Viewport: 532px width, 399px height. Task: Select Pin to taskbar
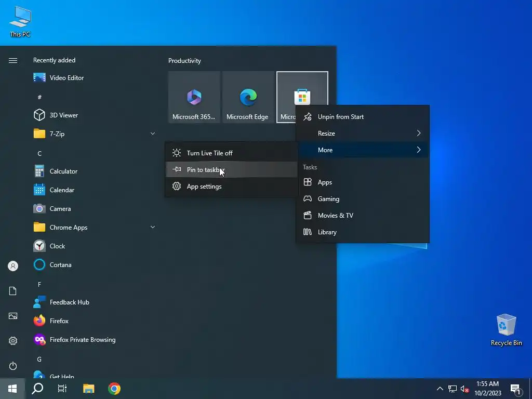click(231, 170)
